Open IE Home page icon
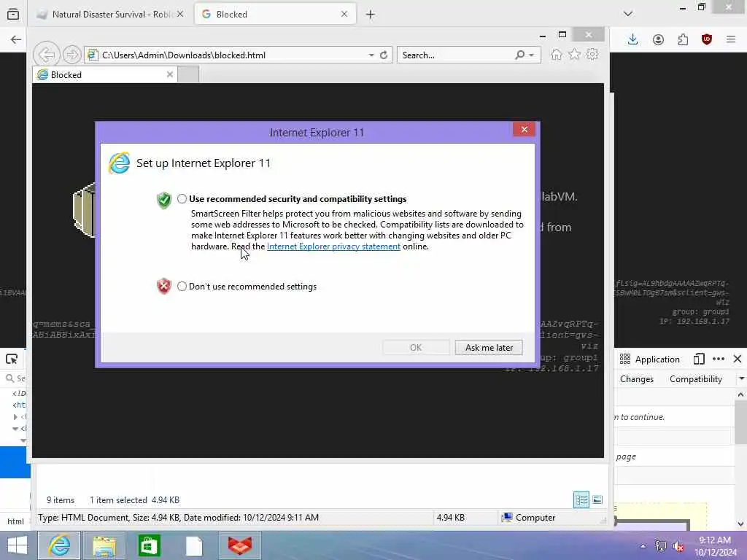747x560 pixels. pos(556,54)
